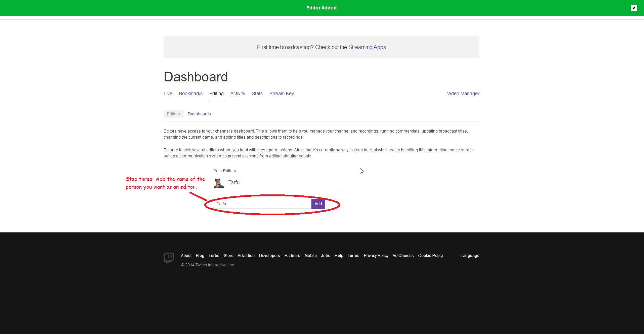Open the Help footer link

[x=339, y=256]
